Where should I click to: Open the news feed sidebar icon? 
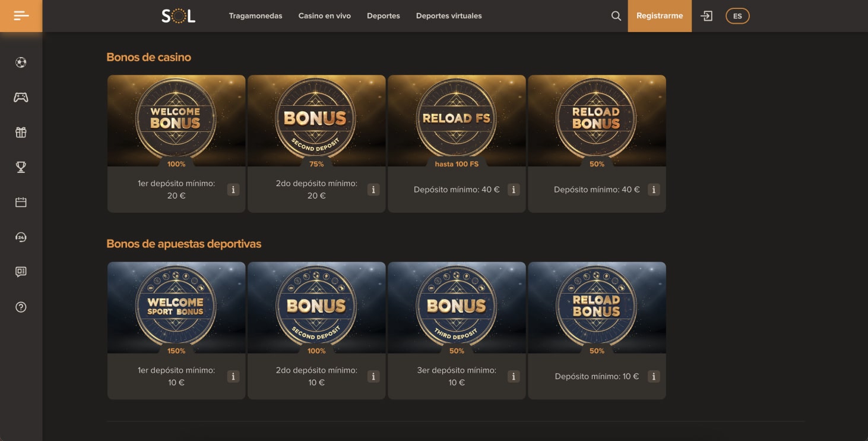click(21, 272)
